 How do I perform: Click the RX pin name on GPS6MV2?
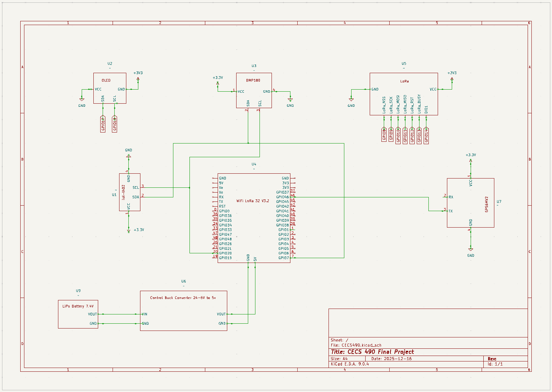point(451,197)
